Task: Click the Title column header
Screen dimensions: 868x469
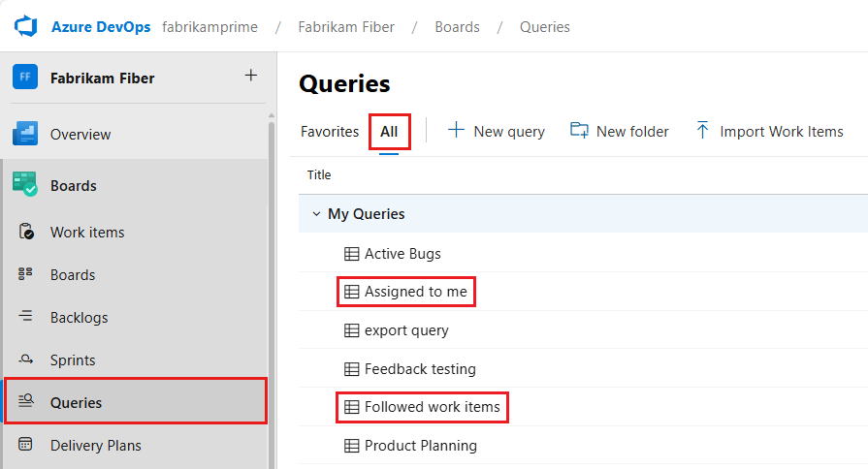Action: tap(319, 174)
